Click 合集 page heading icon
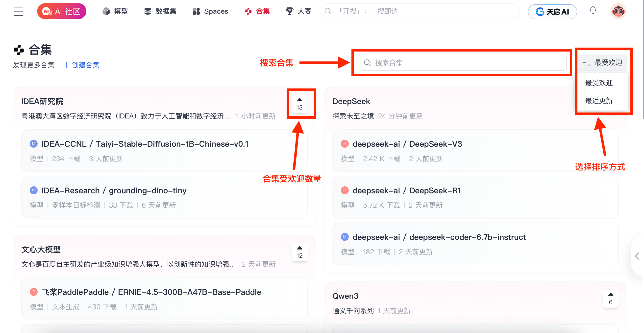 19,50
